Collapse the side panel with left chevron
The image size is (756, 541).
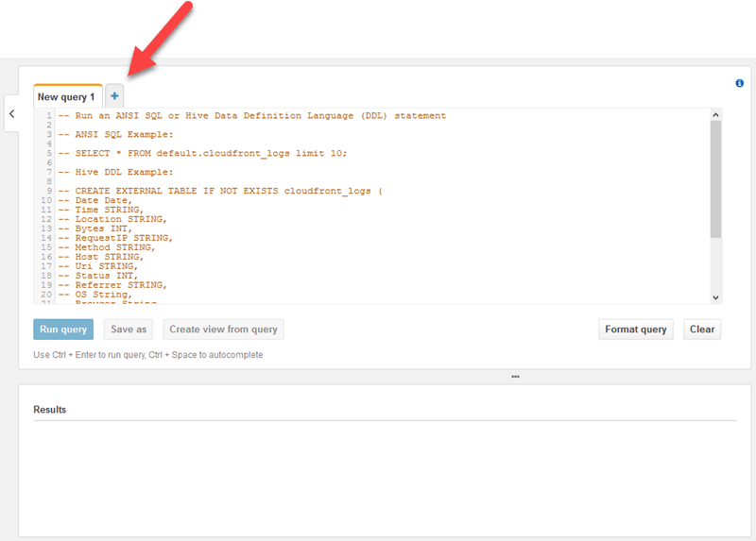coord(12,113)
